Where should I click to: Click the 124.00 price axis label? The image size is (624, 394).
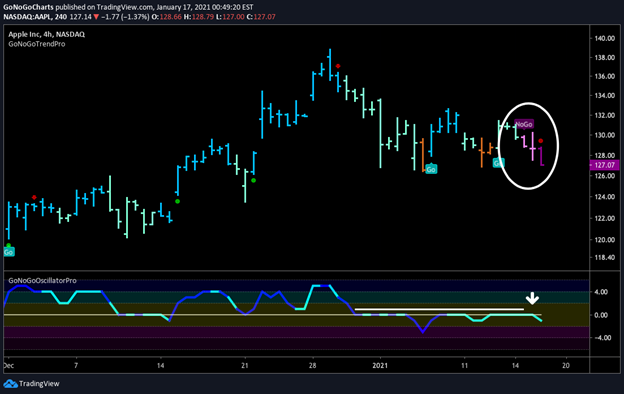[x=604, y=197]
